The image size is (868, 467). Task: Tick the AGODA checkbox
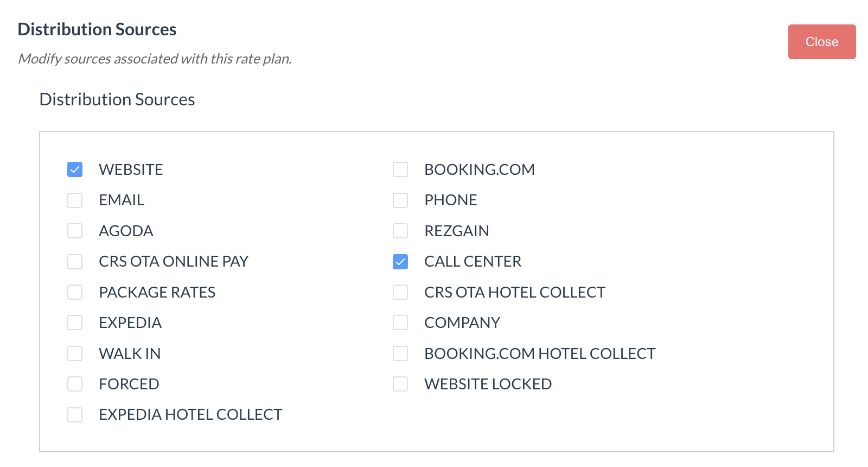(x=75, y=231)
